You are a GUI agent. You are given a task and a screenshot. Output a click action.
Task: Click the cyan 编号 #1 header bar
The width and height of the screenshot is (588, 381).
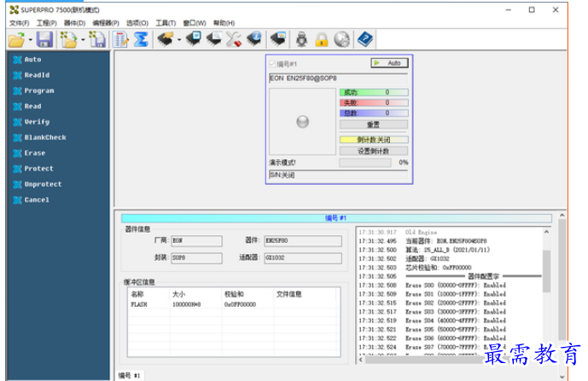[x=336, y=218]
